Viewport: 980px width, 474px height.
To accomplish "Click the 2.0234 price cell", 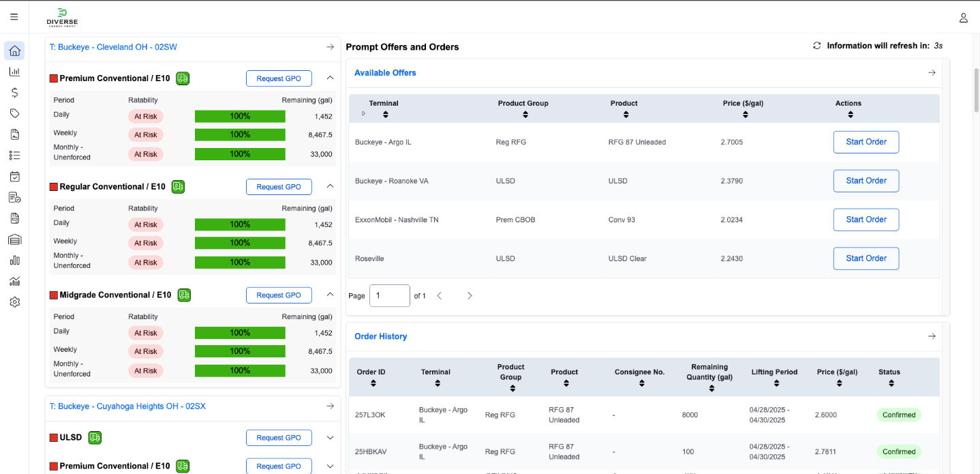I will coord(732,220).
